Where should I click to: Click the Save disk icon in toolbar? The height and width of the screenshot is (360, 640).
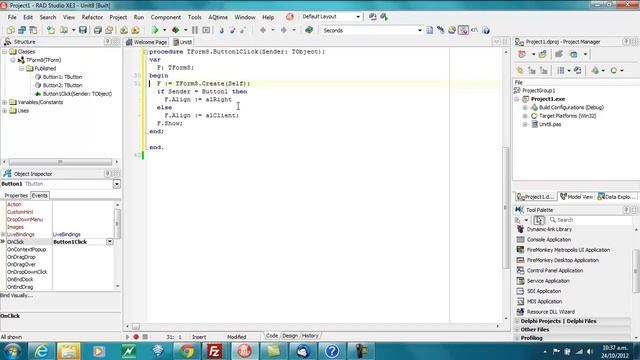coord(83,30)
